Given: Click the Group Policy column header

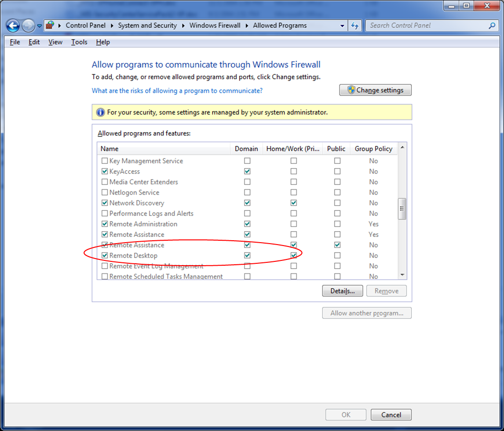Looking at the screenshot, I should (373, 148).
